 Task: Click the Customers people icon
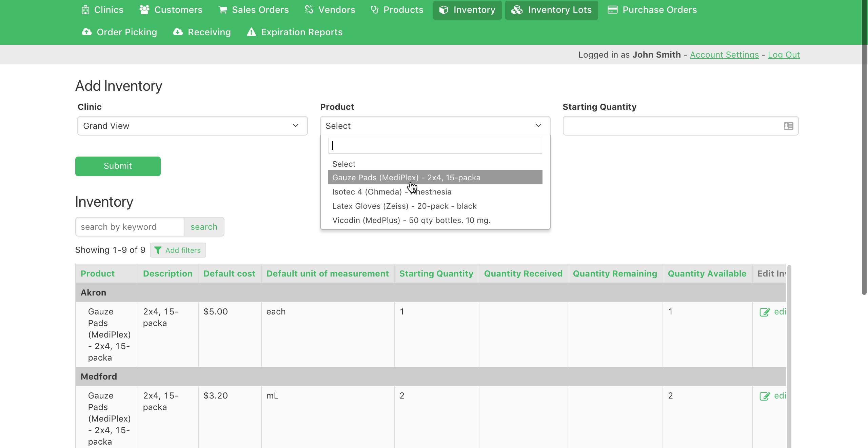coord(144,10)
